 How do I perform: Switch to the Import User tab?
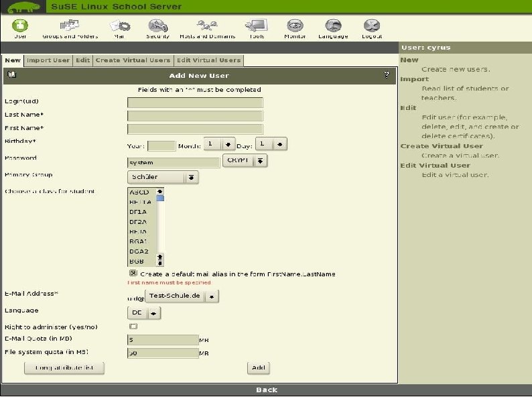tap(48, 60)
